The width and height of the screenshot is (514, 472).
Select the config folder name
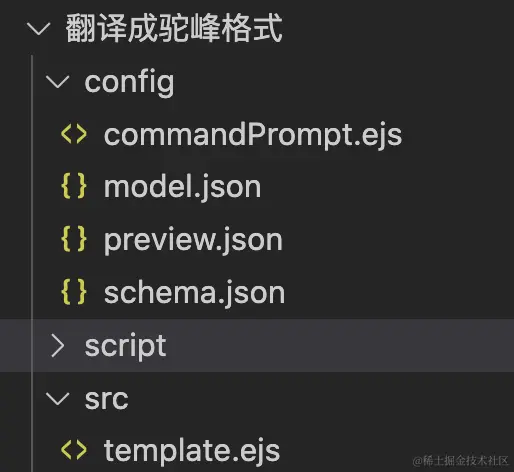pos(129,83)
